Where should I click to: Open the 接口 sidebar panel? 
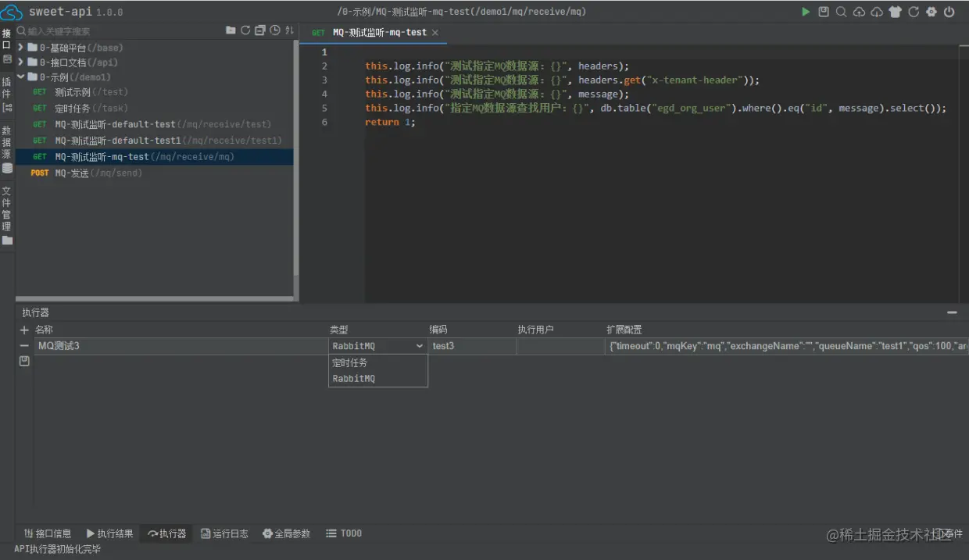pos(7,46)
